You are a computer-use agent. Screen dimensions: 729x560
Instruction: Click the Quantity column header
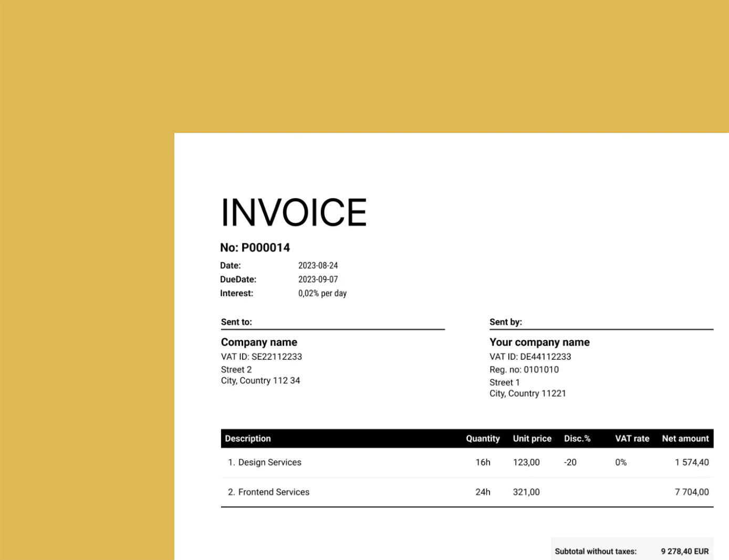tap(483, 439)
